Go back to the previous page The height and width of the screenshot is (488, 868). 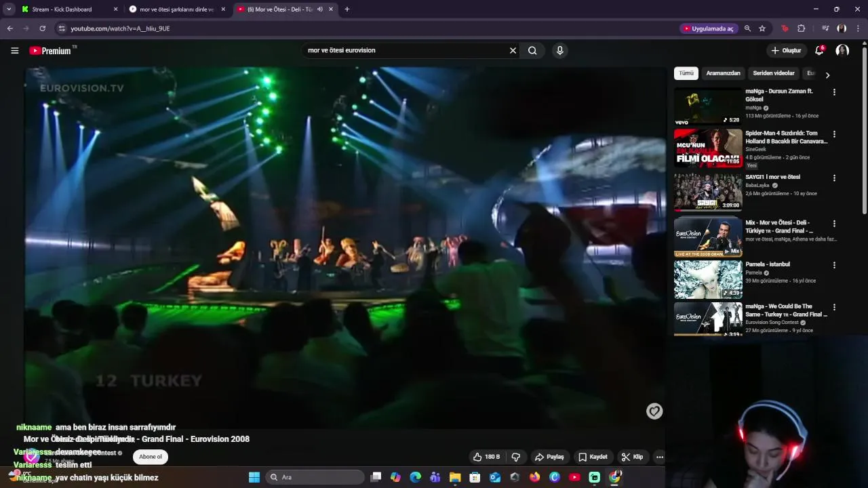click(x=9, y=28)
